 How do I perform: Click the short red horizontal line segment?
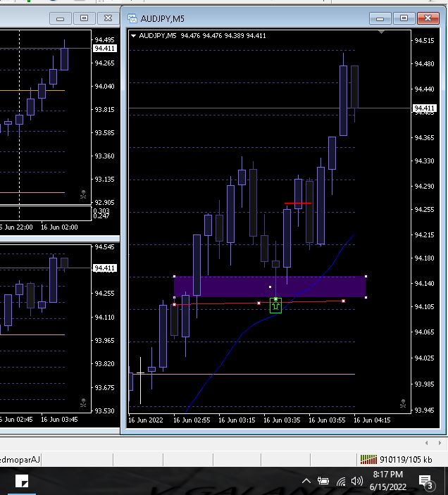tap(298, 203)
